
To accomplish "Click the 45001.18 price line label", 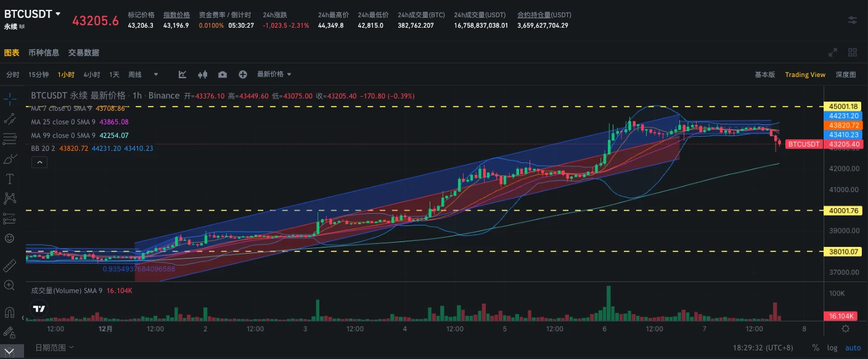I will pos(843,107).
